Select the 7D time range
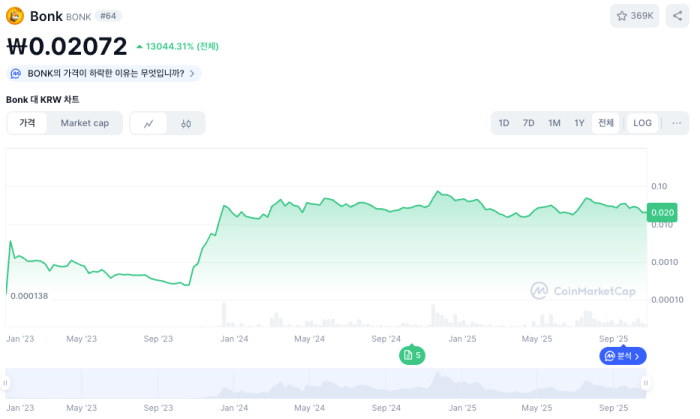This screenshot has height=419, width=700. tap(529, 123)
